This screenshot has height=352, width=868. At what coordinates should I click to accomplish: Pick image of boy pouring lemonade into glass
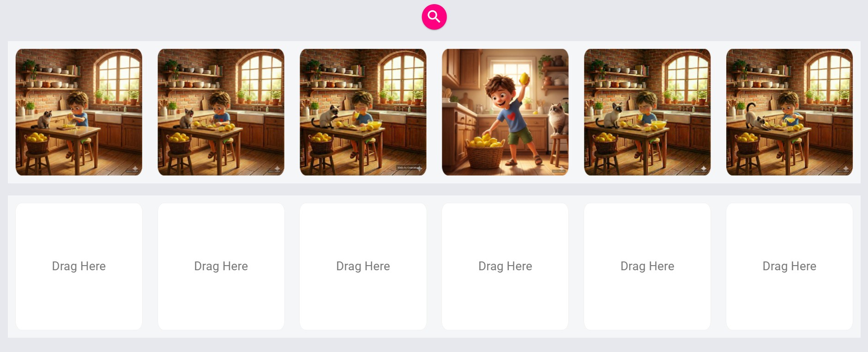790,112
